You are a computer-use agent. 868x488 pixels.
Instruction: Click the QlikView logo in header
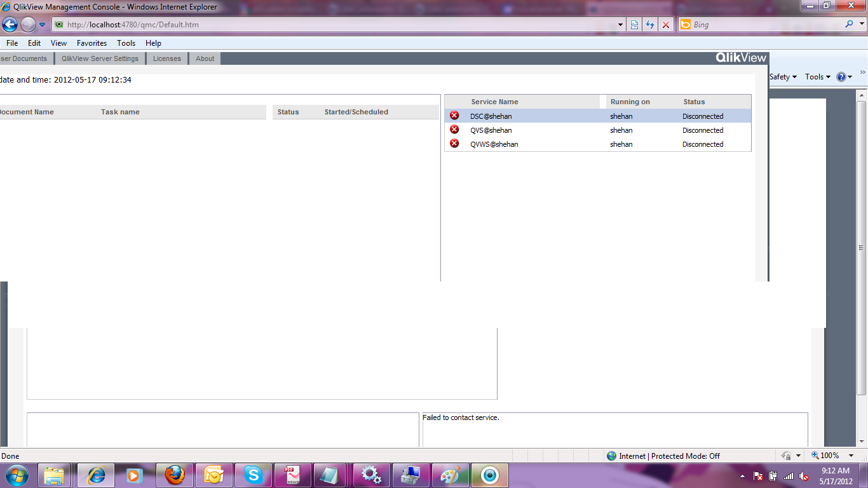741,58
